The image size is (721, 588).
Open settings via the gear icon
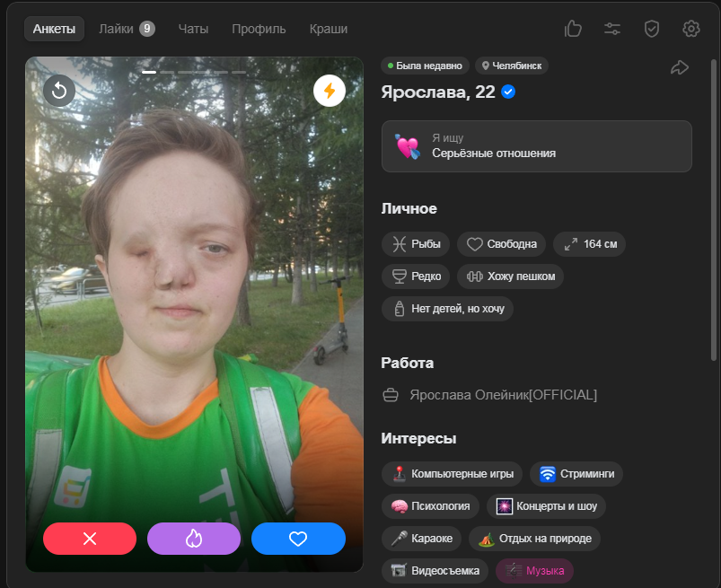(x=690, y=29)
